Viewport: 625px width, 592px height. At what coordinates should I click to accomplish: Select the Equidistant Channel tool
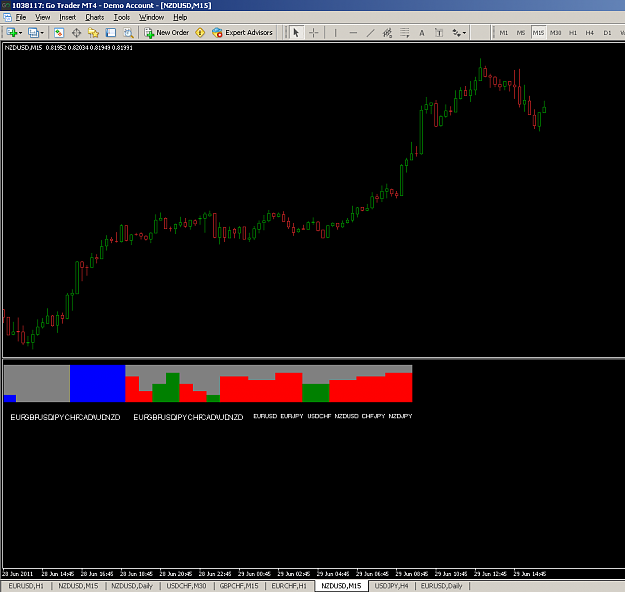(387, 33)
